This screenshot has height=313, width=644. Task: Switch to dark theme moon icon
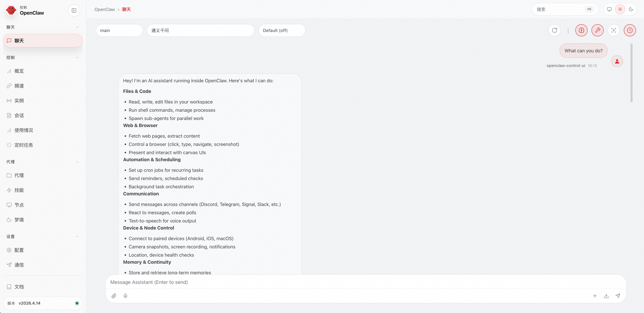coord(631,9)
